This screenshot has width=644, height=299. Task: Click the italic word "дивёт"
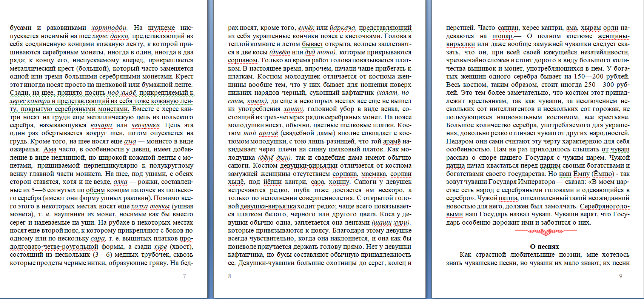tap(280, 52)
